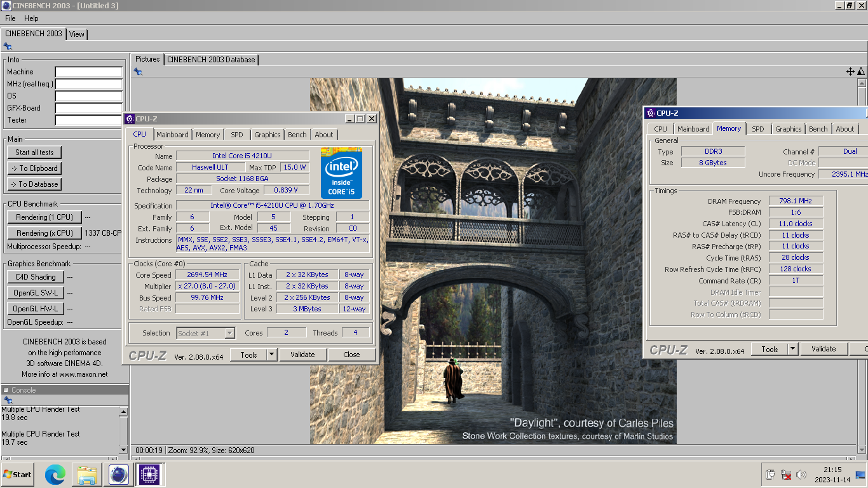Viewport: 868px width, 488px height.
Task: Click the Tester input field
Action: click(x=88, y=120)
